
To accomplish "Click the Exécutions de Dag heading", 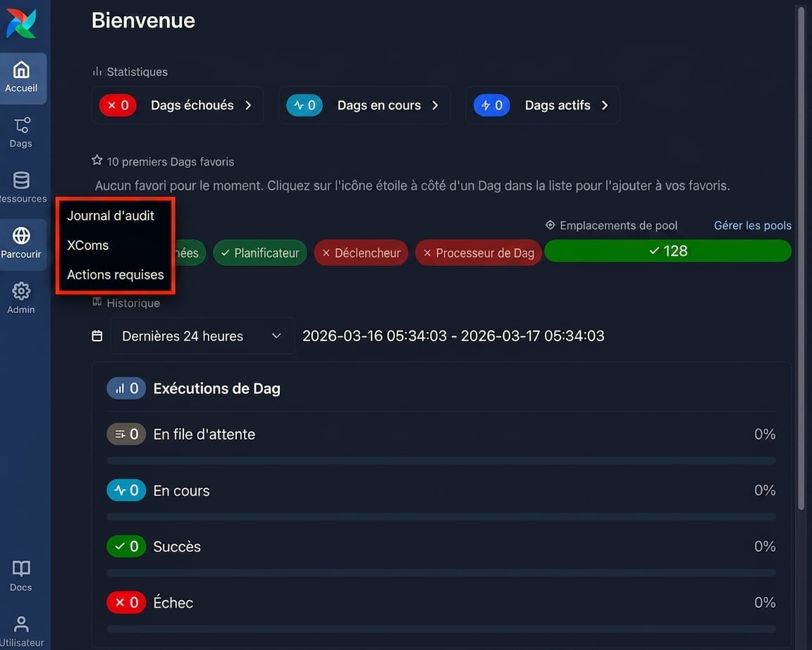I will [x=217, y=388].
